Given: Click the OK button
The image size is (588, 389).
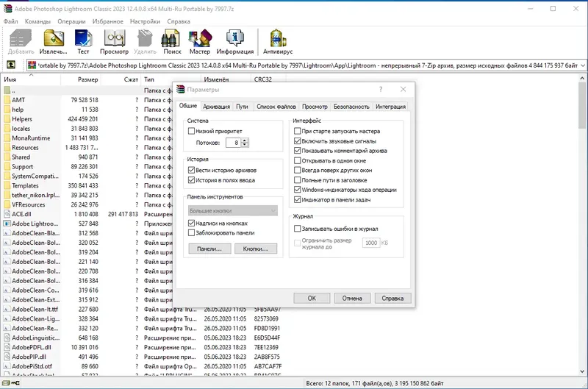Looking at the screenshot, I should 312,299.
